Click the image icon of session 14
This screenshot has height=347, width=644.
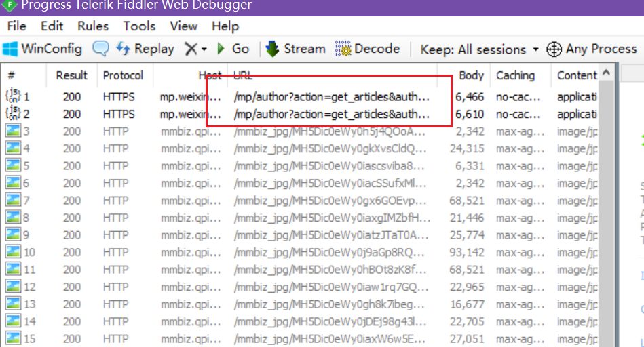click(13, 321)
